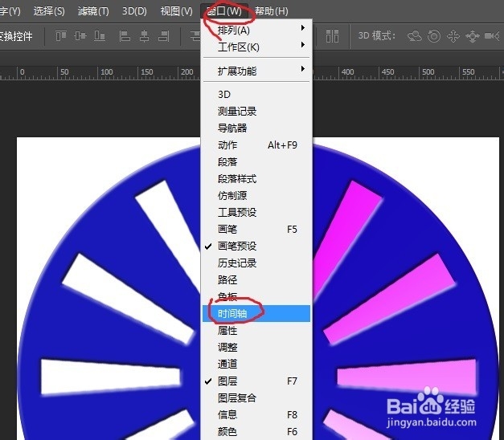Screen dimensions: 504x440
Task: Choose 调整 from the menu
Action: 256,347
